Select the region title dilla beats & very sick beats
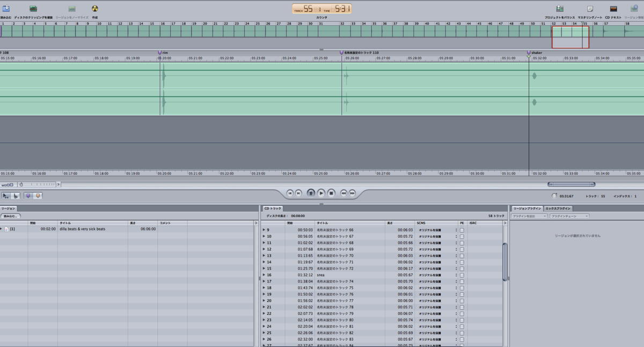Viewport: 644px width, 347px height. (83, 229)
